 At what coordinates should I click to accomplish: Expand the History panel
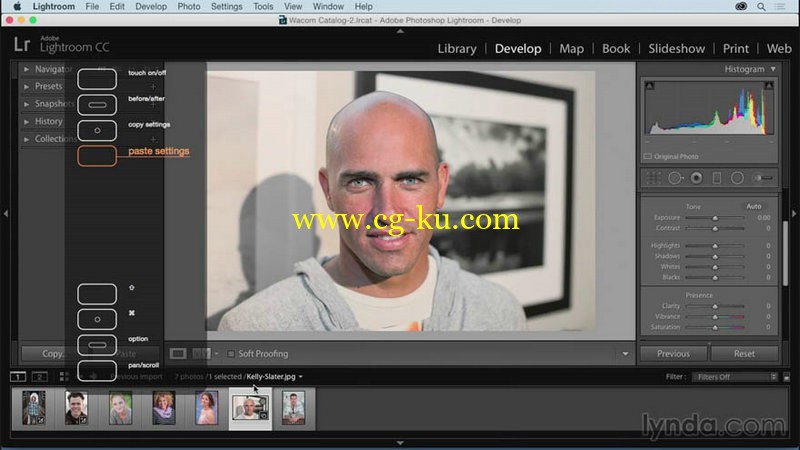(27, 121)
